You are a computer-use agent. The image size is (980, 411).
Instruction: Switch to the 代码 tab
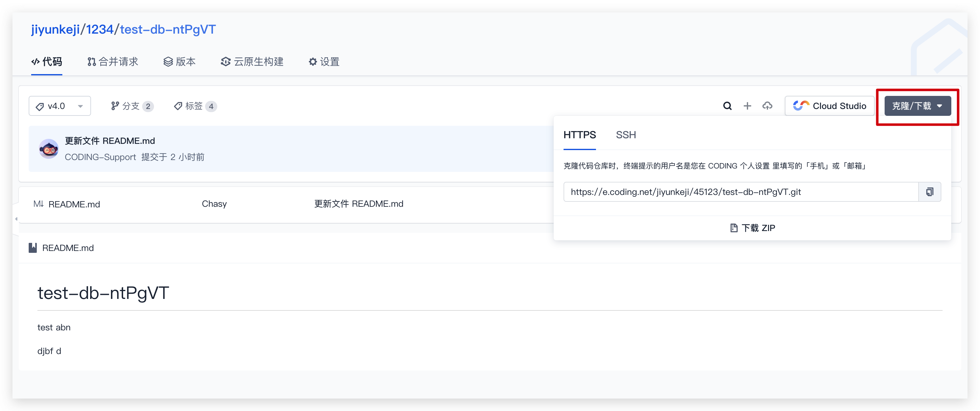coord(47,62)
